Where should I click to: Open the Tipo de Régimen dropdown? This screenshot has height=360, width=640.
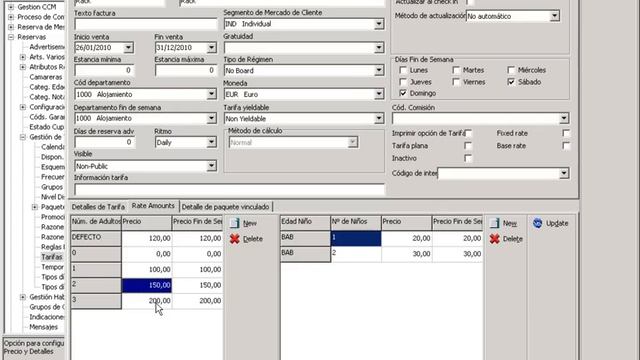(x=379, y=71)
